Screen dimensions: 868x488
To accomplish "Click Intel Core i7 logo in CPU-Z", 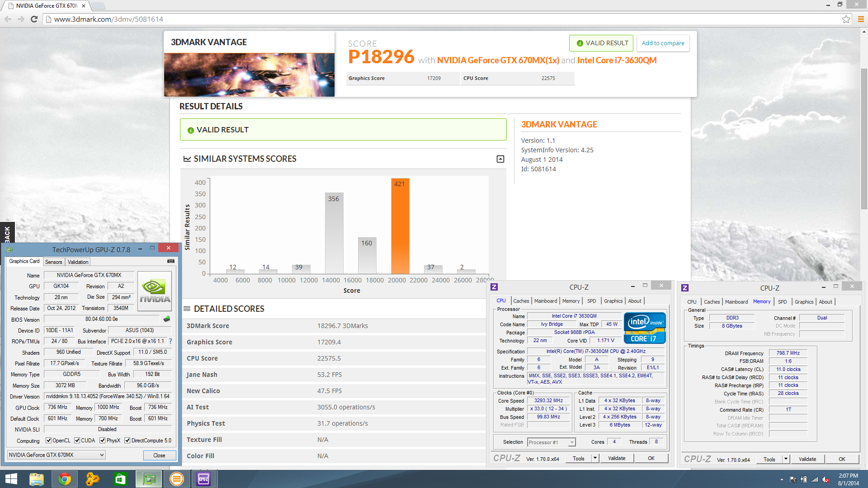I will pos(645,328).
